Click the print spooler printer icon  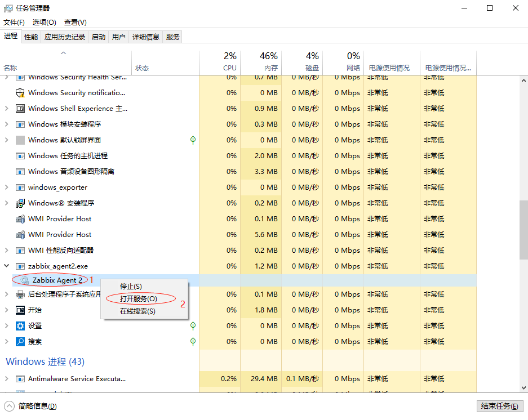point(20,294)
